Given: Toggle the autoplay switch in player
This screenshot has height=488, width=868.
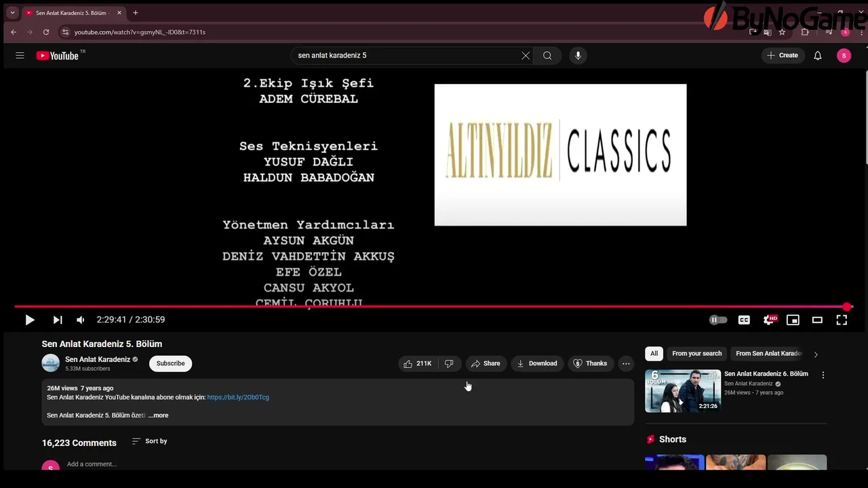Looking at the screenshot, I should pos(718,320).
